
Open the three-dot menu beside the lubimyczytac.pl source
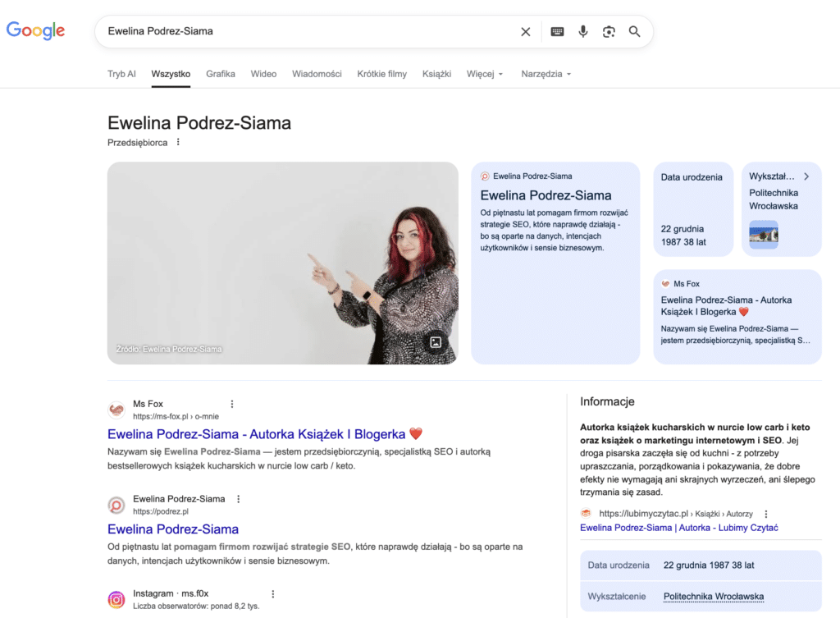tap(766, 514)
